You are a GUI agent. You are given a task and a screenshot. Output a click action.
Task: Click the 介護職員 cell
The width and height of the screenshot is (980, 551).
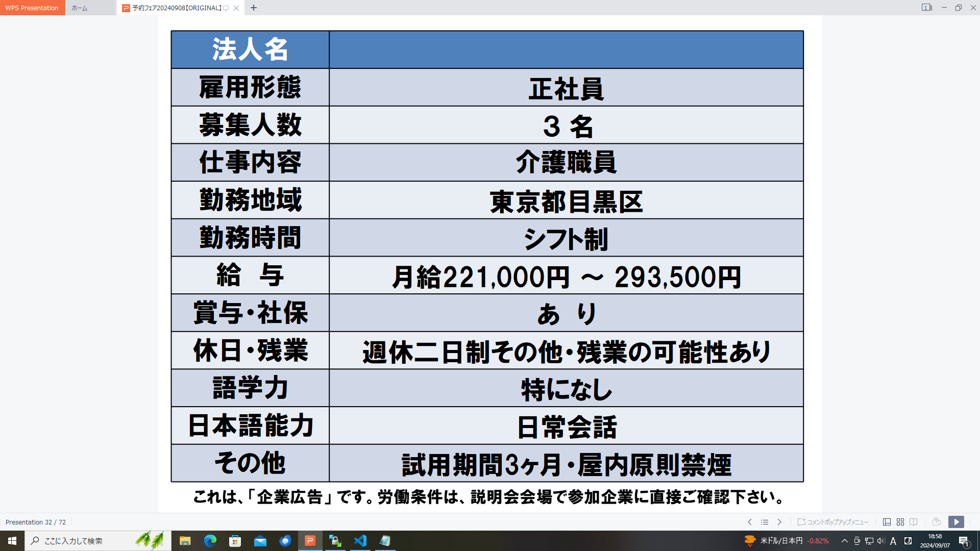pyautogui.click(x=567, y=163)
